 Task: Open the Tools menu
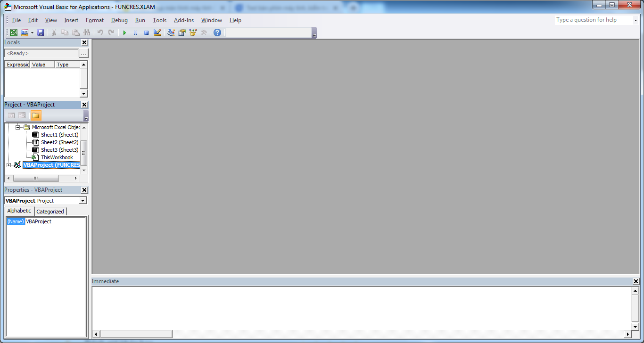pos(159,20)
